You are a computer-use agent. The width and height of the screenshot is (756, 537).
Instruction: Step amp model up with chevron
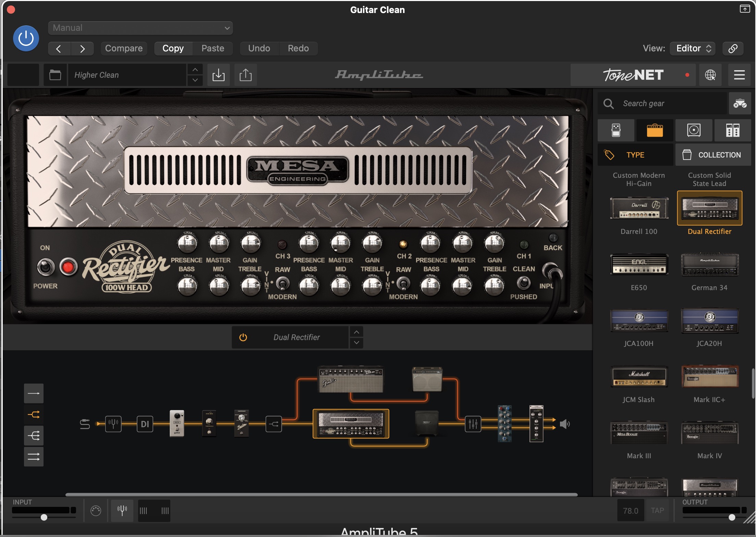click(356, 332)
